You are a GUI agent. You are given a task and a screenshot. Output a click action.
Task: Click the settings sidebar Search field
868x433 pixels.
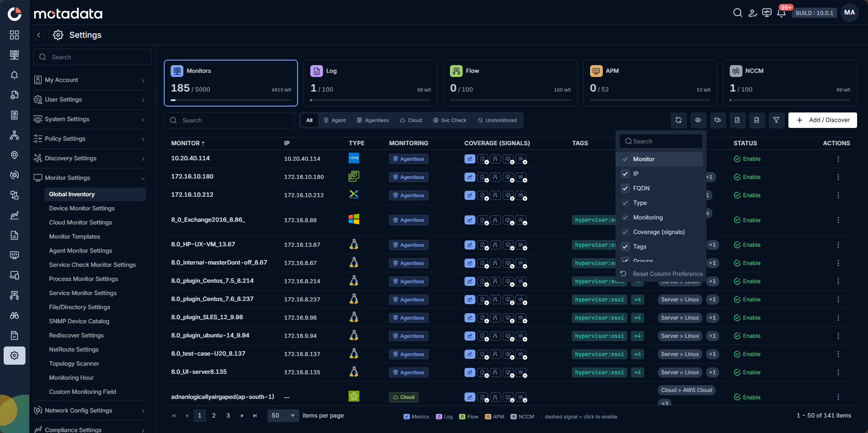tap(92, 57)
